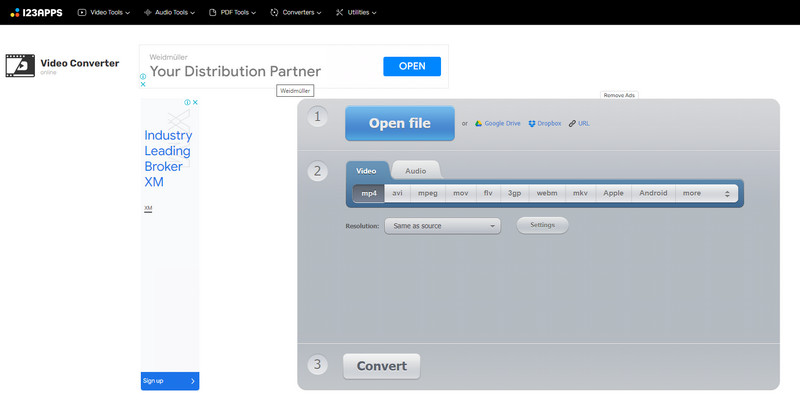This screenshot has width=800, height=400.
Task: Select the avi format option
Action: point(397,193)
